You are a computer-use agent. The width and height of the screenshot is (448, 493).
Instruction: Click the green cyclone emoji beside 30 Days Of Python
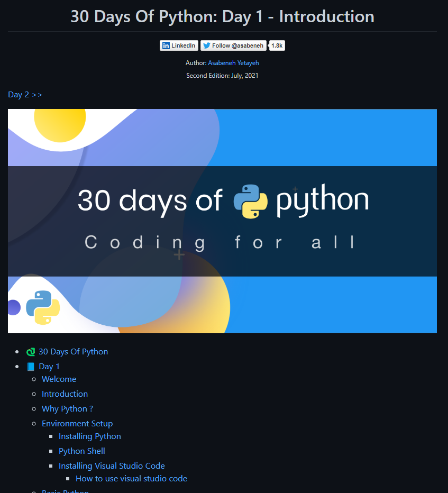pos(31,351)
